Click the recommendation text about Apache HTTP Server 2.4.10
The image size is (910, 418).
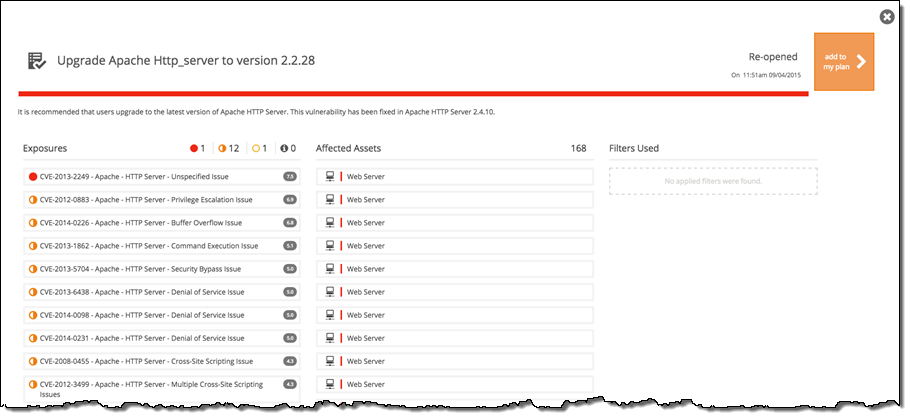click(257, 111)
